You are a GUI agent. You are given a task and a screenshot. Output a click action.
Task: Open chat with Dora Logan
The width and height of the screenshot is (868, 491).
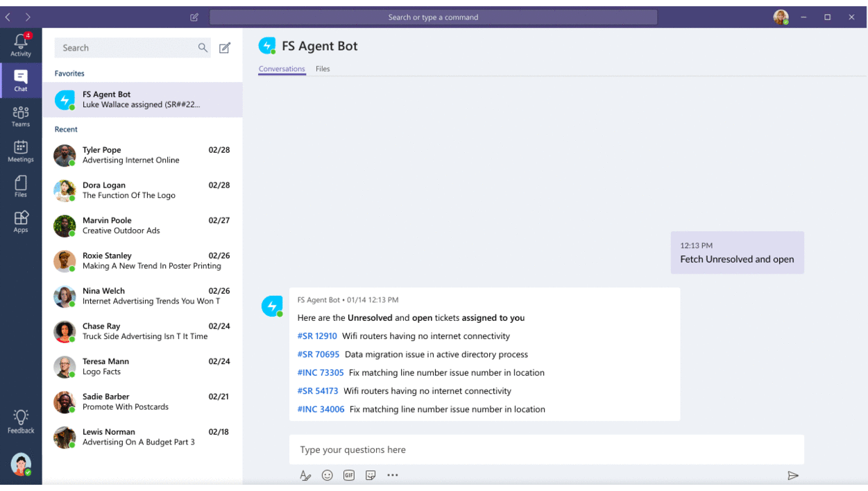[142, 190]
